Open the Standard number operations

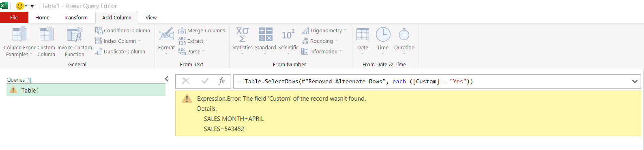coord(266,35)
